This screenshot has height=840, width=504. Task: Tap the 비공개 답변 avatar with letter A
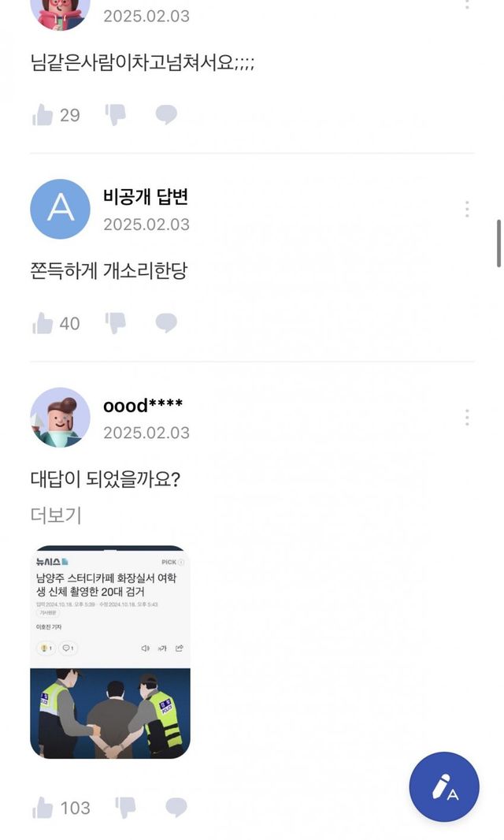click(60, 209)
